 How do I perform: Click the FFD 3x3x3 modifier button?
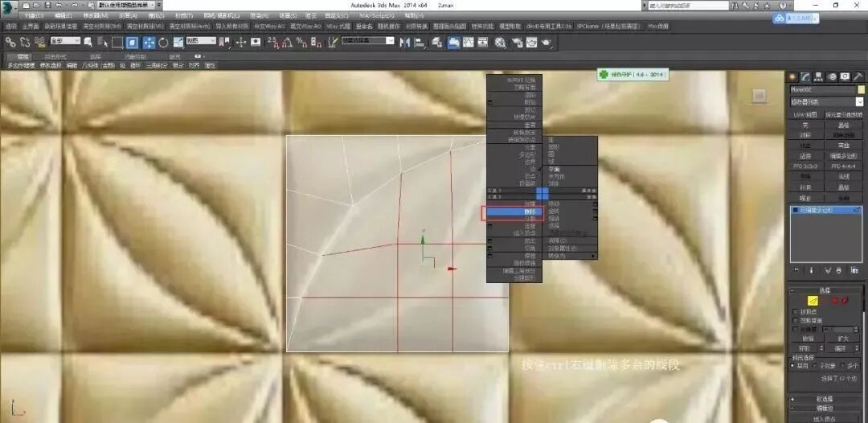click(x=806, y=166)
